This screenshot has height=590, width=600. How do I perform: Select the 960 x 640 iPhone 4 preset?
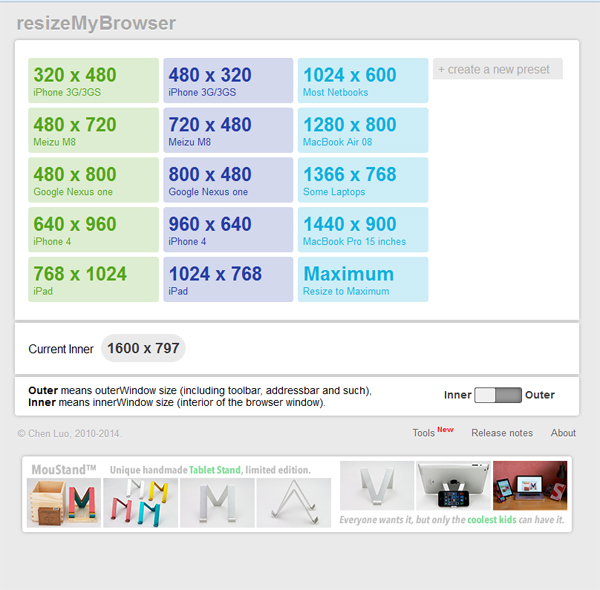click(228, 230)
